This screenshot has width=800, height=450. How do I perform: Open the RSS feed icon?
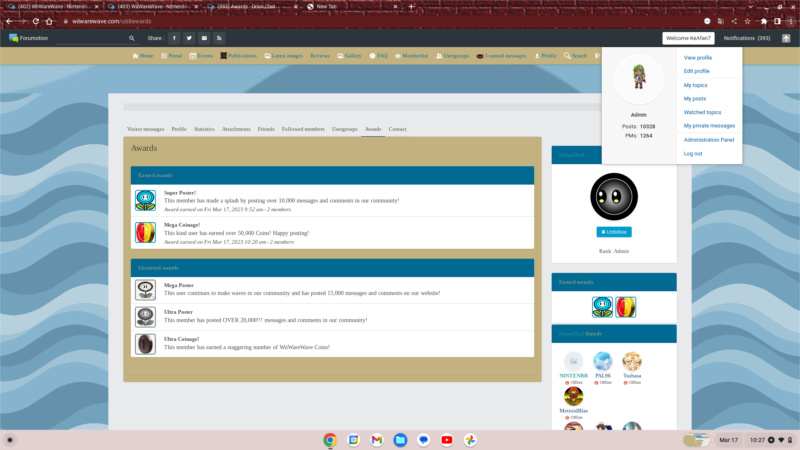[219, 38]
